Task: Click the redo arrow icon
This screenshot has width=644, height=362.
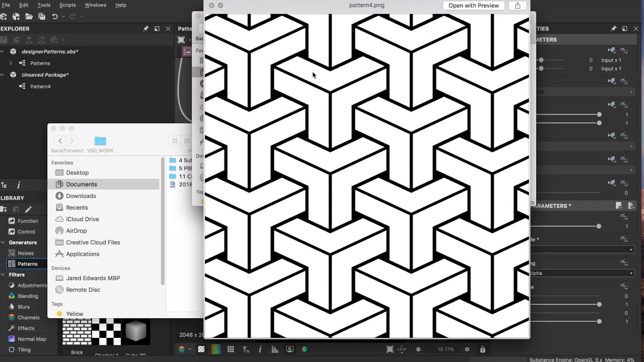Action: point(72,17)
